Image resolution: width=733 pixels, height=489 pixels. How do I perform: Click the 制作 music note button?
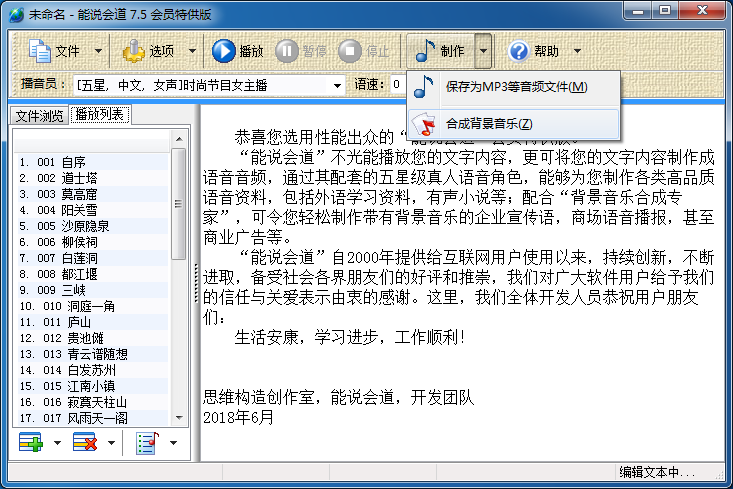coord(440,50)
